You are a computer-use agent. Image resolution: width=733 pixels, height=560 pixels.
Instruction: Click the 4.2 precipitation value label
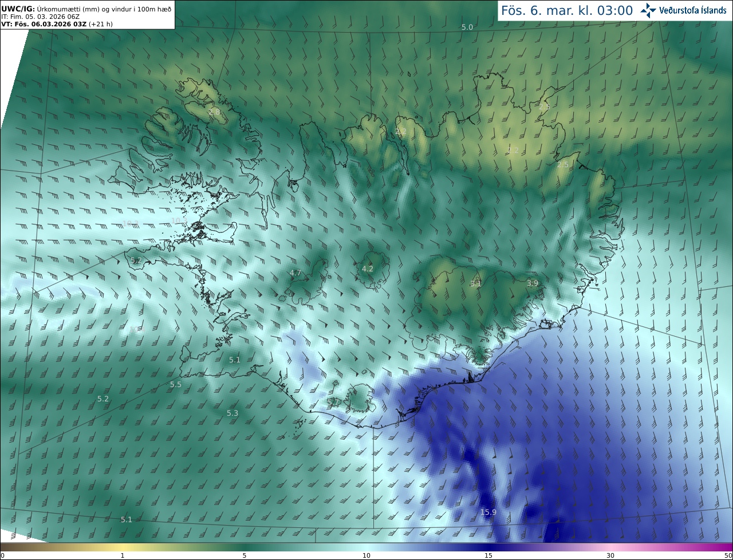click(x=368, y=269)
